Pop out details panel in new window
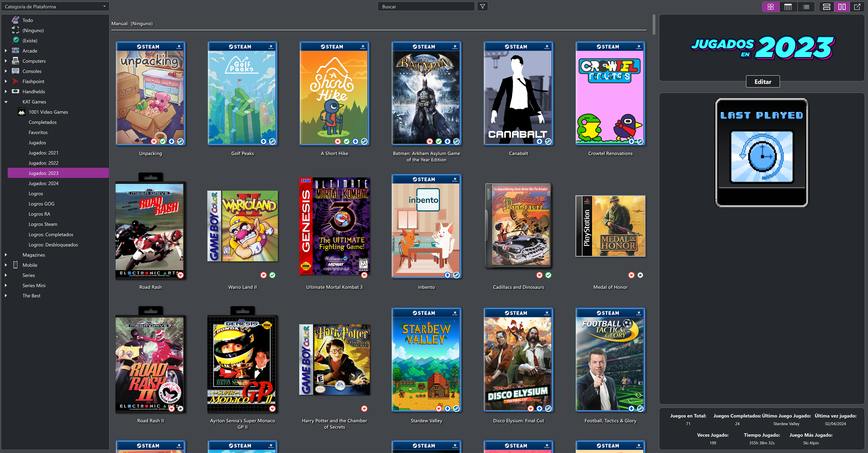 pos(857,7)
